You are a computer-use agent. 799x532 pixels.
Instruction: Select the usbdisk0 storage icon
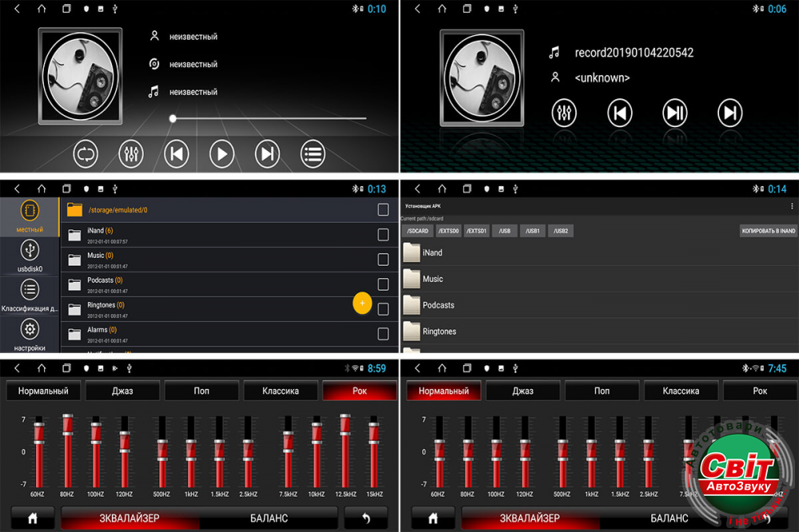coord(30,251)
